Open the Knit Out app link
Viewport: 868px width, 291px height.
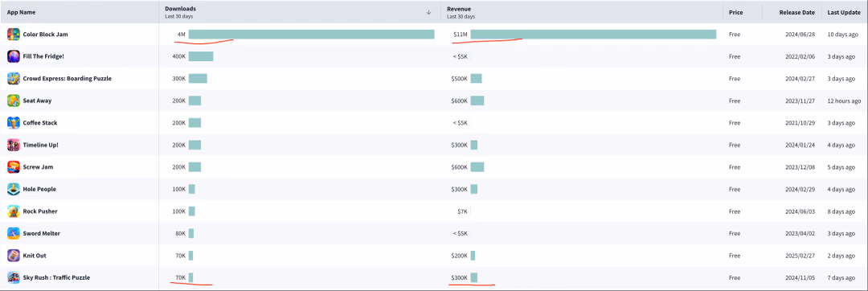point(34,256)
